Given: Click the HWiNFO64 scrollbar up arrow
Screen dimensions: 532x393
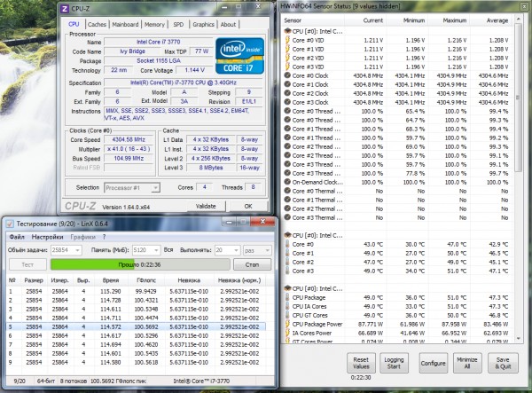Looking at the screenshot, I should tap(518, 20).
